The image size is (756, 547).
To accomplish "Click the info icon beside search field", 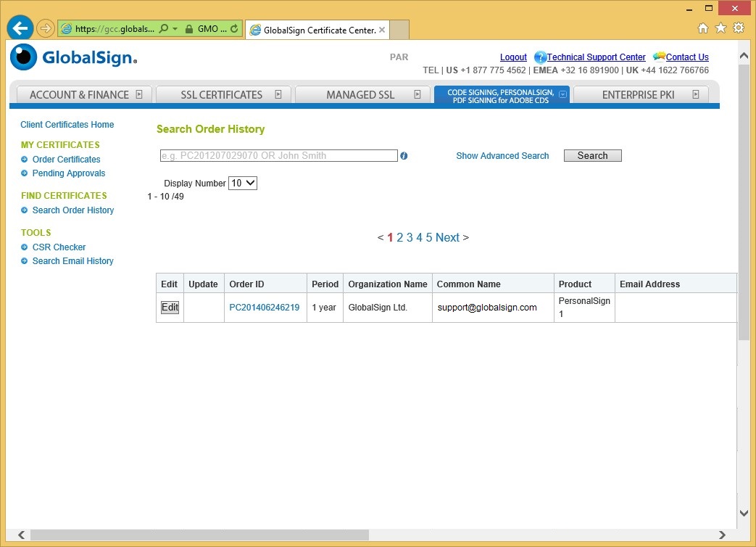I will [404, 156].
